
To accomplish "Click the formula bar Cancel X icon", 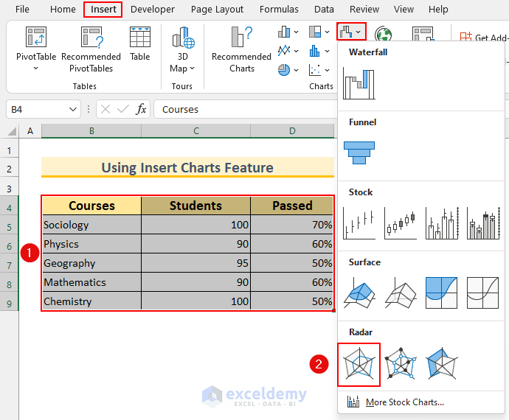I will [105, 109].
